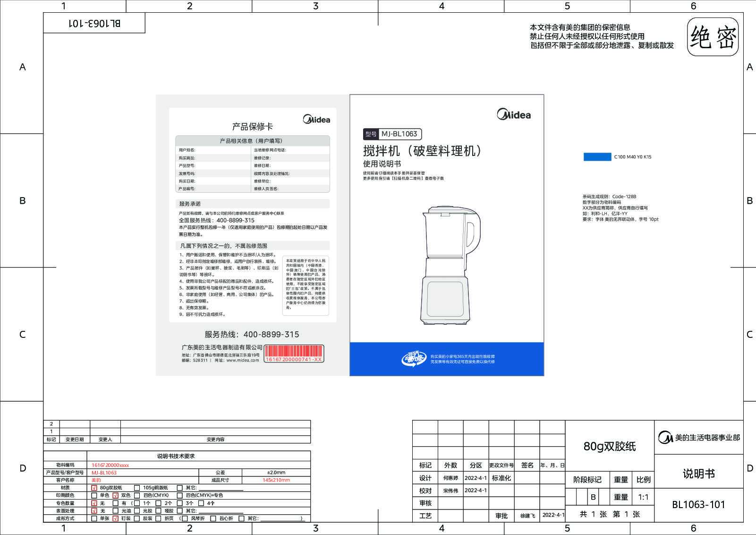
Task: Check the 胶装 binding checkbox
Action: 137,518
